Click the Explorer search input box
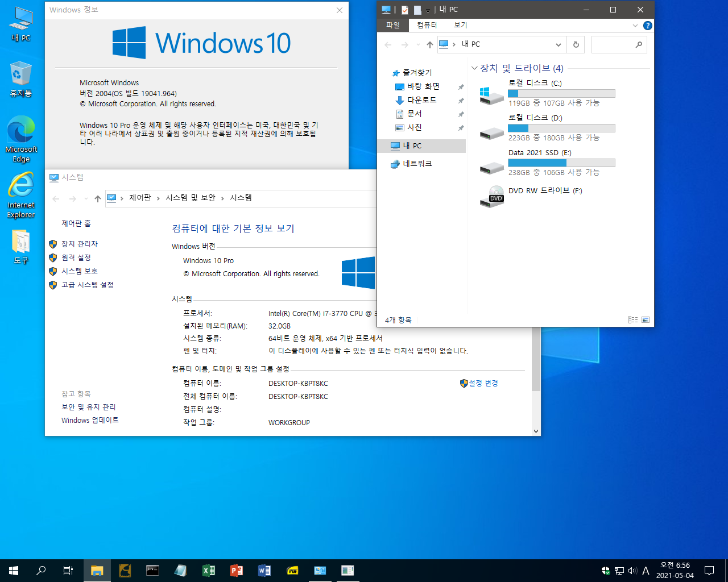Viewport: 728px width, 582px height. pos(619,44)
